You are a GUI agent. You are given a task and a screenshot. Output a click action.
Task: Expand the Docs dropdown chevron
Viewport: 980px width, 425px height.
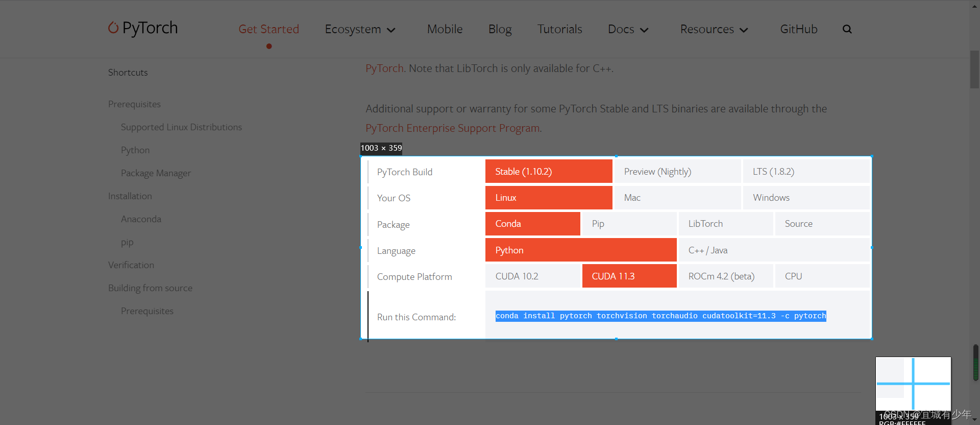coord(645,30)
